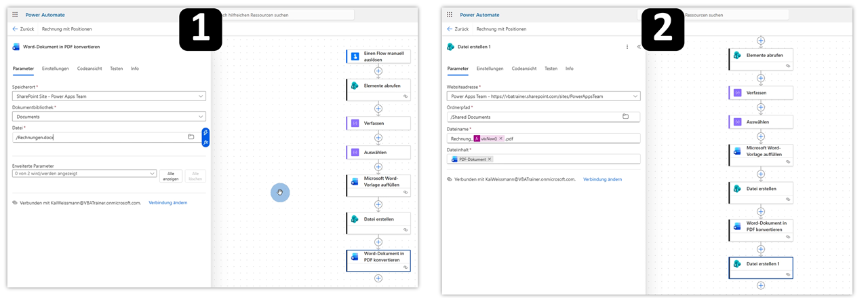Click Zurück back arrow in left screenshot
Image resolution: width=868 pixels, height=298 pixels.
15,29
